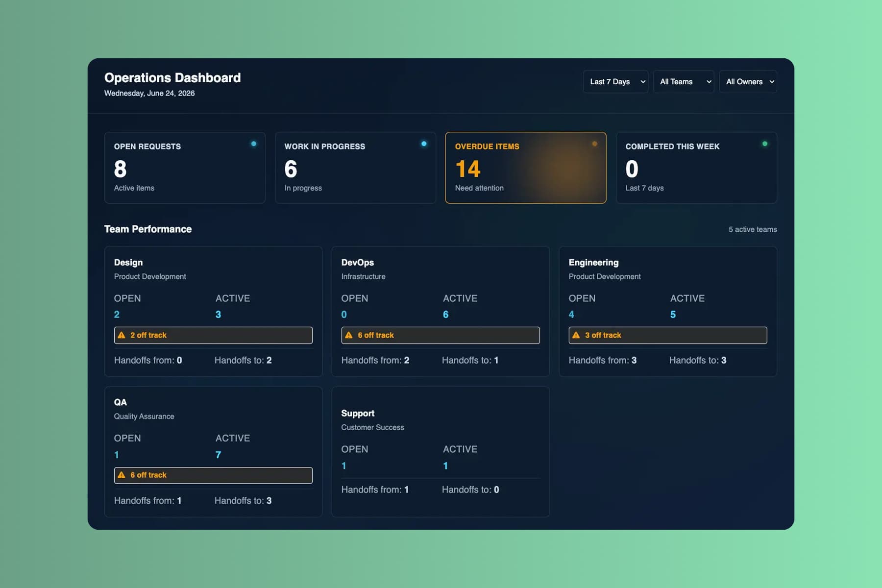
Task: Click the Overdue Items orange dot
Action: [594, 144]
